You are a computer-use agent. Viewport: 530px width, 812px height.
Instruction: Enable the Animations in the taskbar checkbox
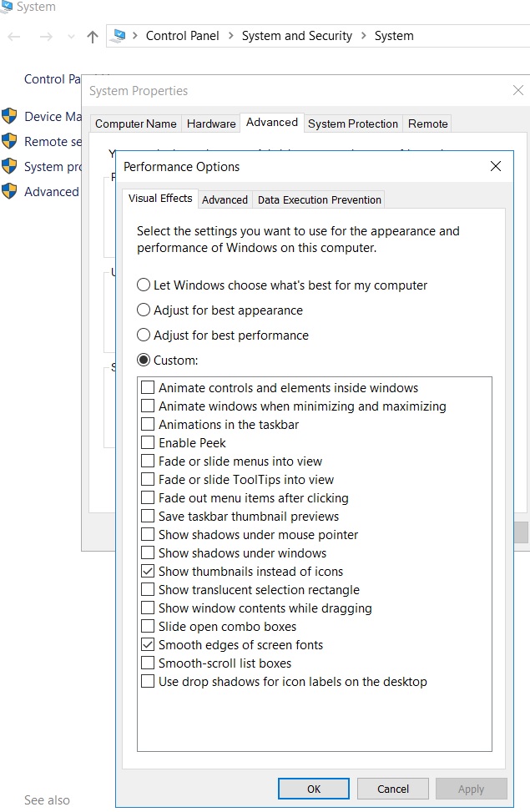[148, 425]
